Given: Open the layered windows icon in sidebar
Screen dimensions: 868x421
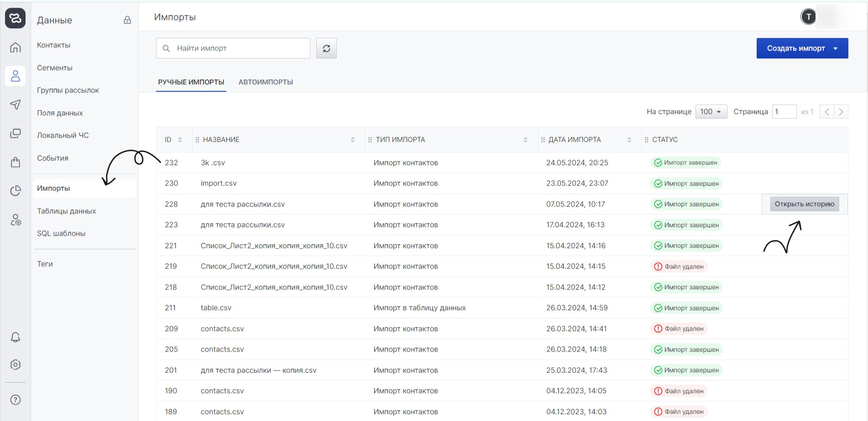Looking at the screenshot, I should [x=16, y=133].
